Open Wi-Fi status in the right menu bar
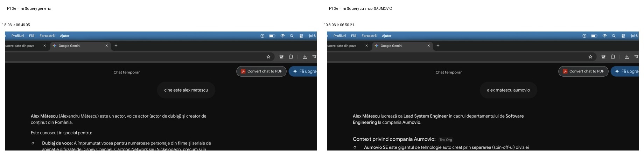644x154 pixels. coord(604,36)
